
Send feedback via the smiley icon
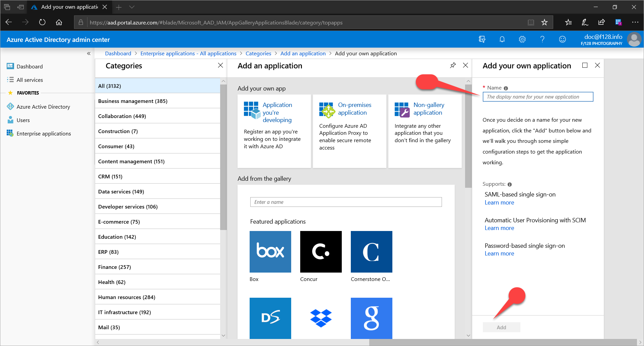pyautogui.click(x=562, y=39)
